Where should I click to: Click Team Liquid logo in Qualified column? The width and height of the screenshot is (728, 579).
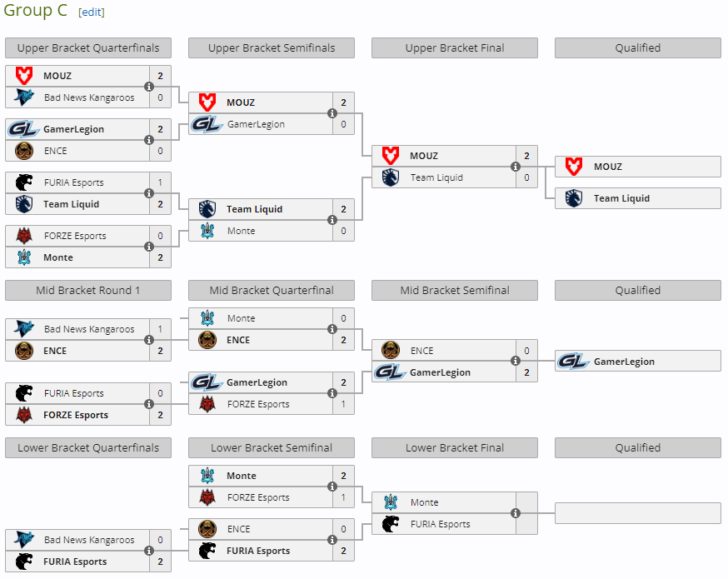point(574,198)
